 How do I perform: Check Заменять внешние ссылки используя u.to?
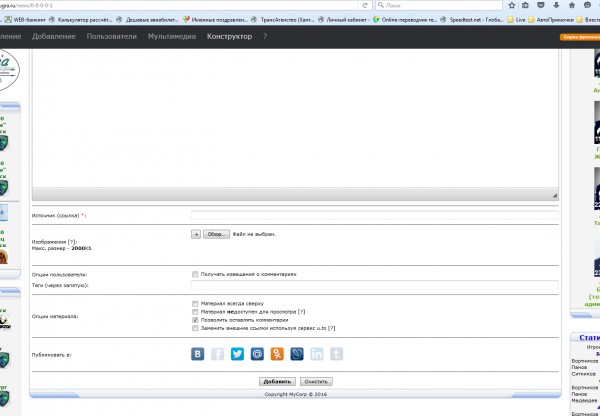point(195,328)
